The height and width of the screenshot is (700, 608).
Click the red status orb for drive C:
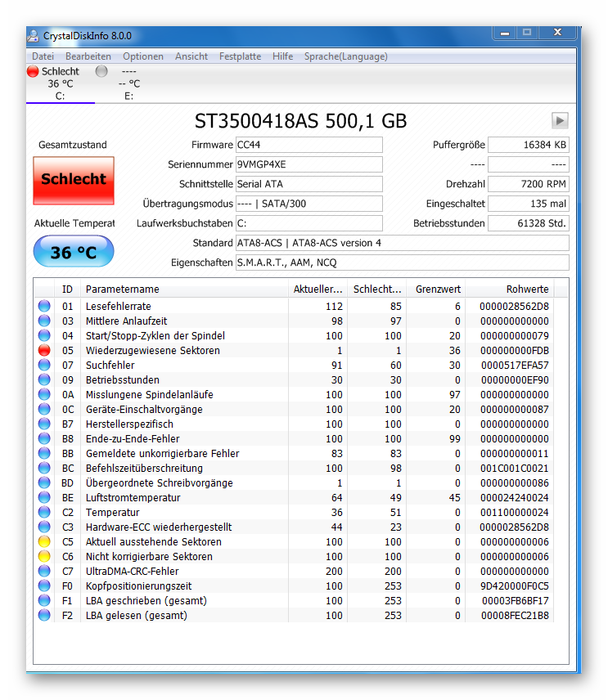33,71
